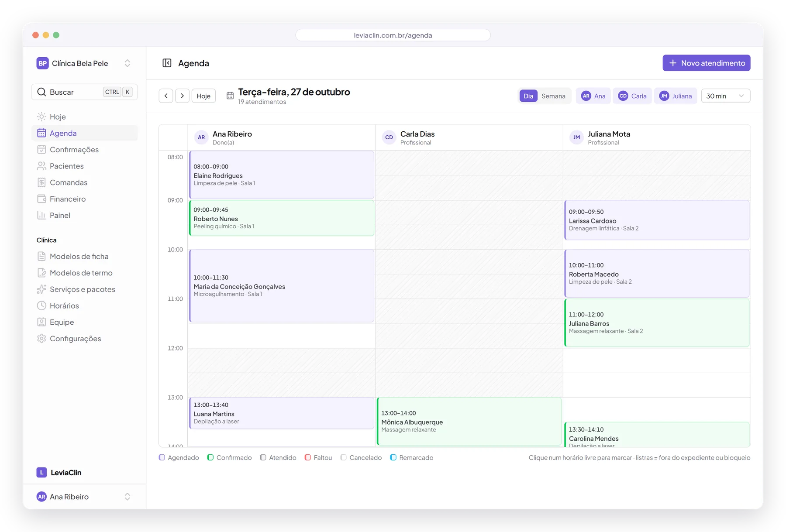The image size is (786, 532).
Task: Open Financeiro in the sidebar
Action: click(x=84, y=199)
